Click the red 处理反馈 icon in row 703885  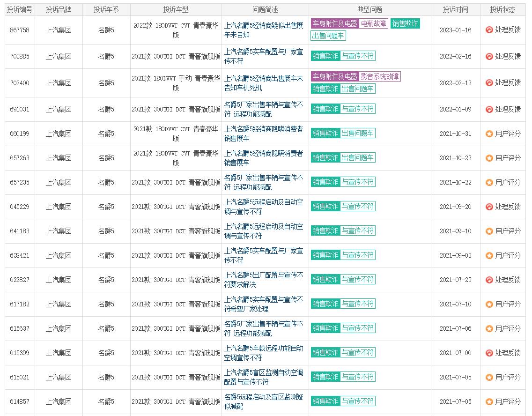490,56
